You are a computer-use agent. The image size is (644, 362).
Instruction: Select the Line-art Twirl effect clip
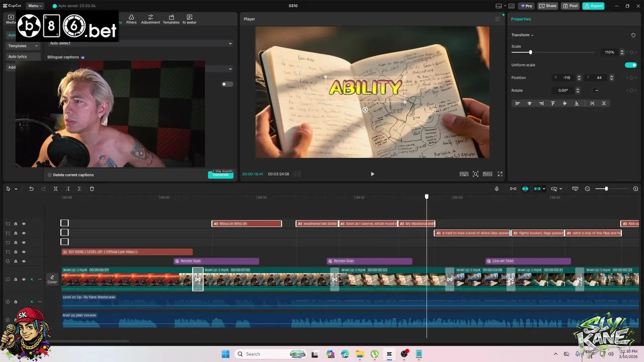(x=528, y=261)
